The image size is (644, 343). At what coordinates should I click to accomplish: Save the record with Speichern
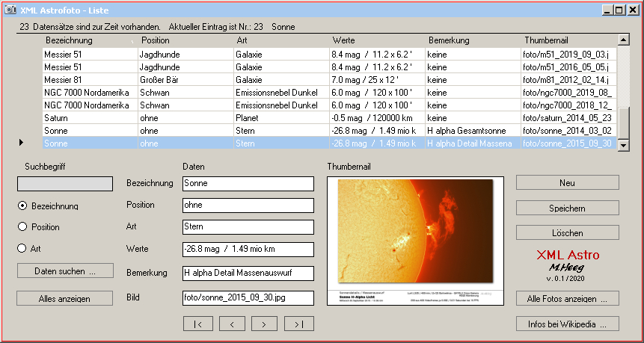567,208
